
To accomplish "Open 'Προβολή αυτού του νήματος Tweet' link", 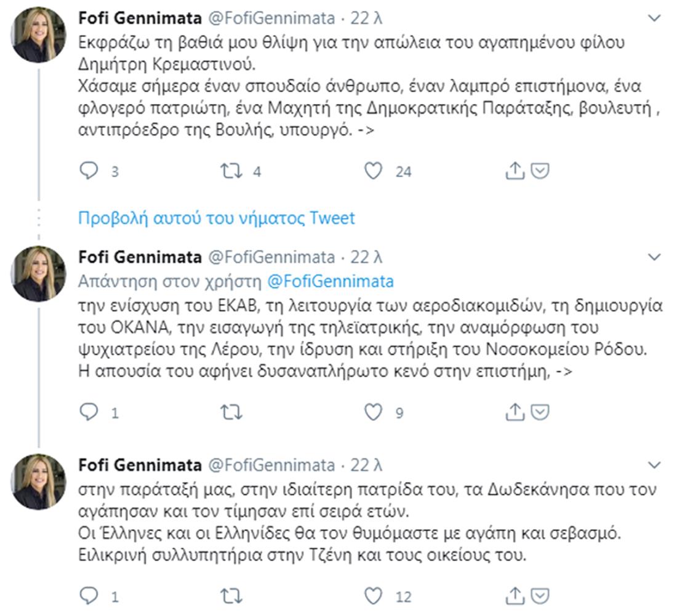I will [x=217, y=218].
